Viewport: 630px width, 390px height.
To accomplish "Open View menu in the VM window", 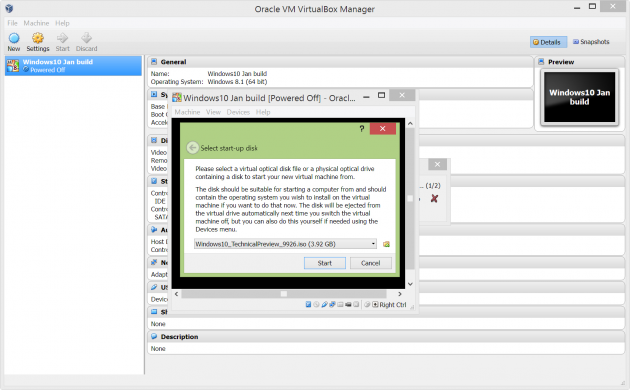I will (x=213, y=112).
